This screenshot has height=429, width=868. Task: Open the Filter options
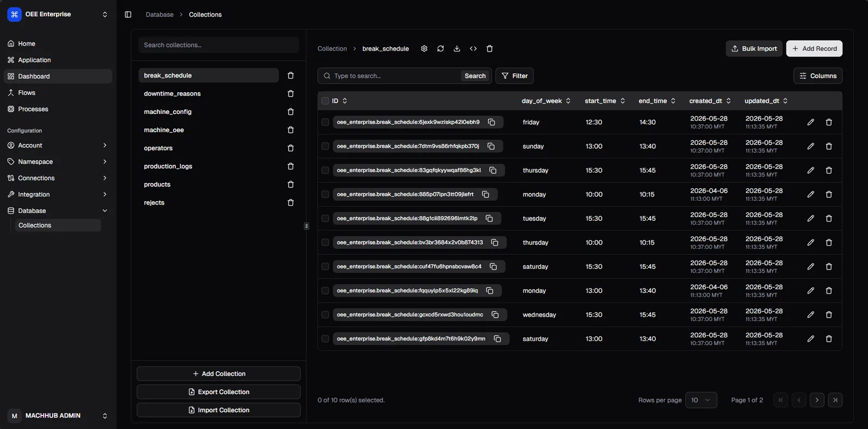click(x=515, y=76)
